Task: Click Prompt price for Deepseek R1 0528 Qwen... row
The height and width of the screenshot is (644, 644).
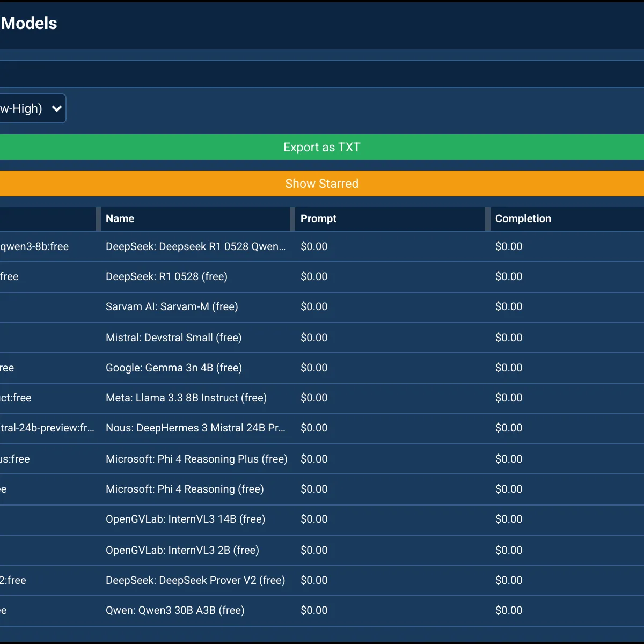Action: (314, 246)
